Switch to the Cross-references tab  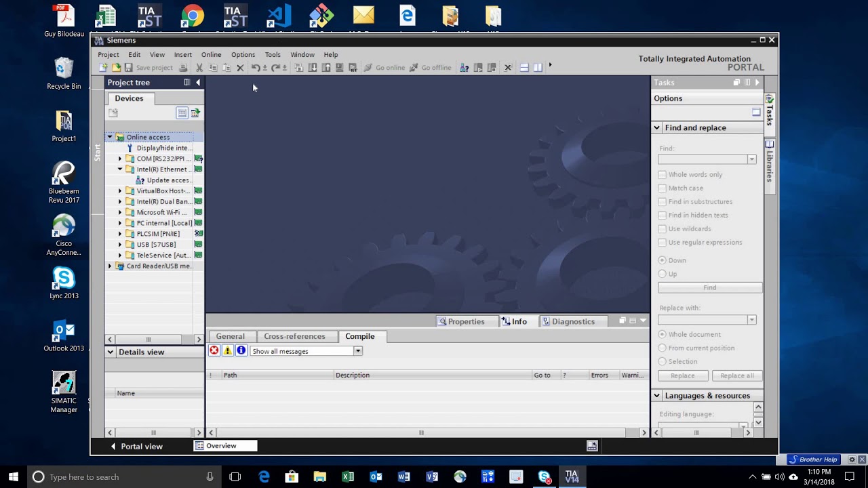294,336
